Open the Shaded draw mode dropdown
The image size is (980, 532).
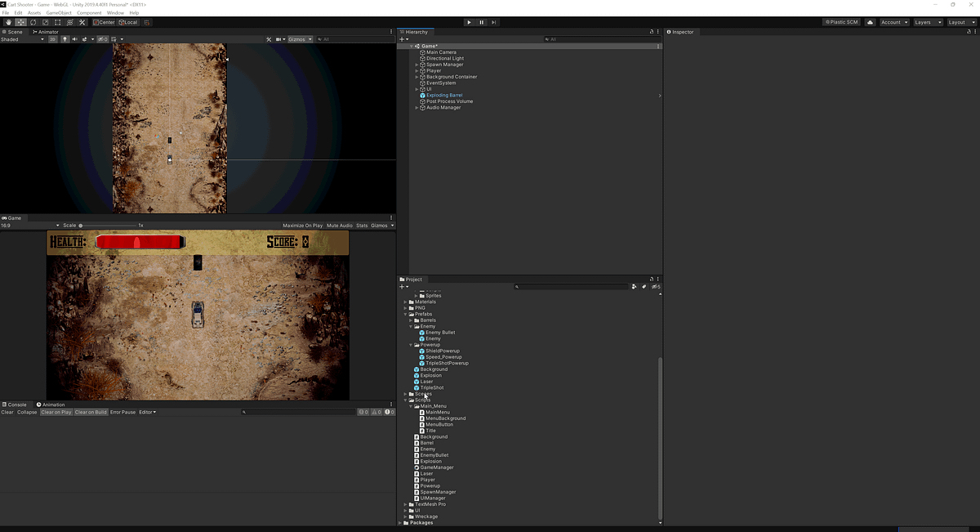point(22,39)
